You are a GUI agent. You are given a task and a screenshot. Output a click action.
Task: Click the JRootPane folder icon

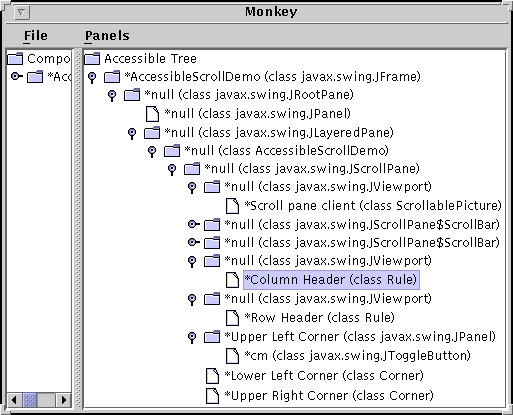click(x=132, y=95)
